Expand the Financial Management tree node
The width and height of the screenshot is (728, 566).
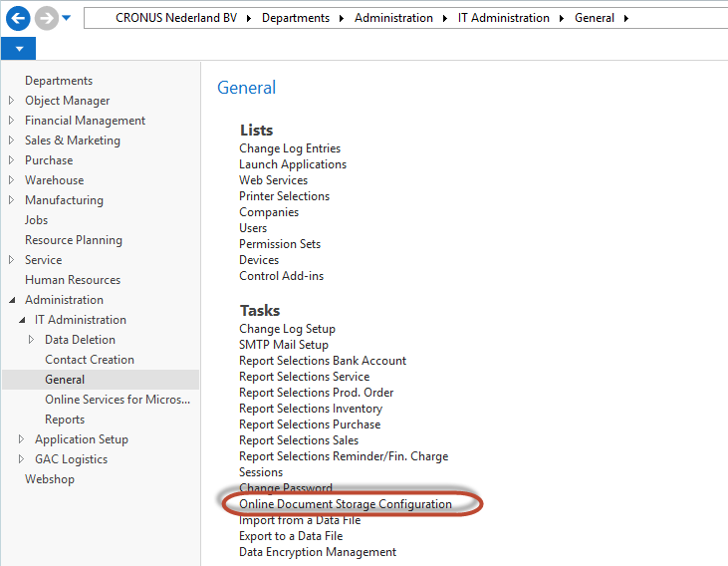click(x=11, y=121)
